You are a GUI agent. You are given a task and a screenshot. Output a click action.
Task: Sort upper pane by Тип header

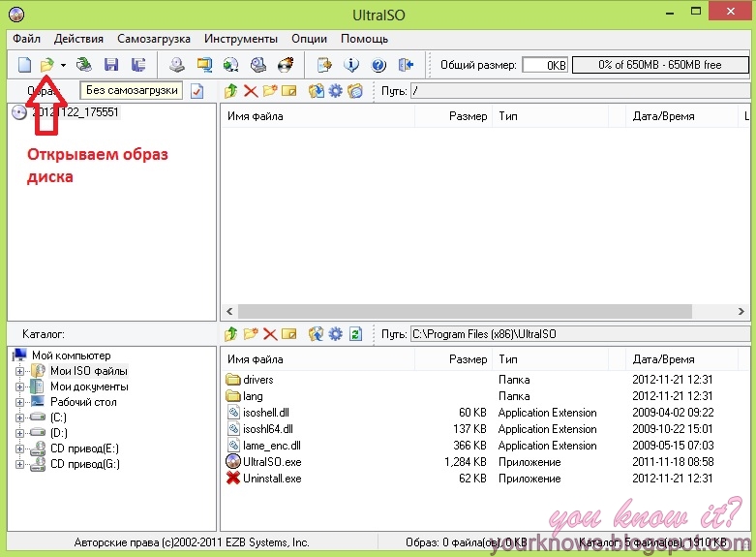(x=550, y=116)
